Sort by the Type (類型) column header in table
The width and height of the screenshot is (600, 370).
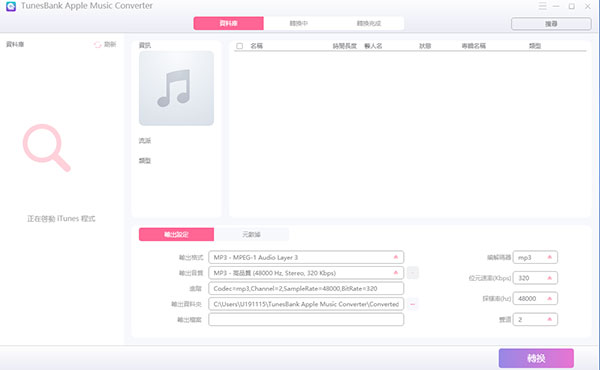click(535, 46)
